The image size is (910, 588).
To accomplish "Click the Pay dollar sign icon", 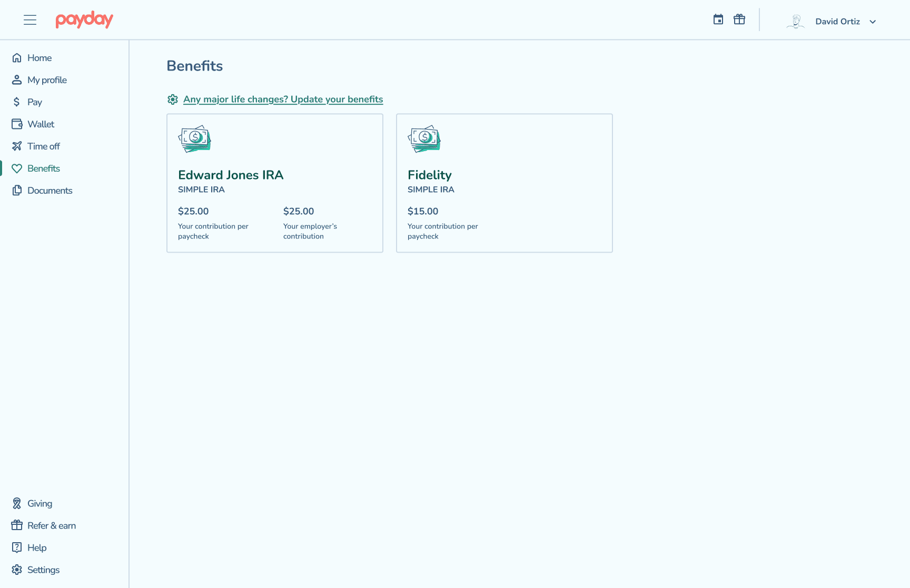I will pos(17,102).
